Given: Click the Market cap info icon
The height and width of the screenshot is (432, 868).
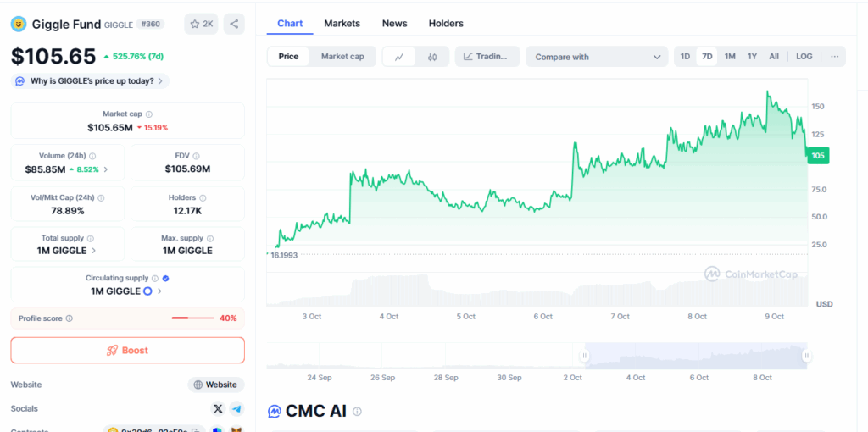Looking at the screenshot, I should click(x=149, y=114).
